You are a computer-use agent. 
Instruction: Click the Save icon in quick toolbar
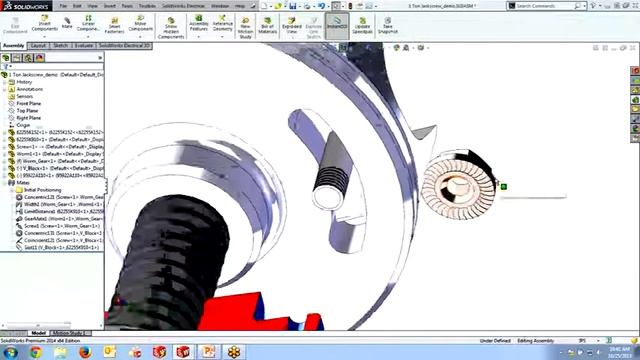click(293, 6)
